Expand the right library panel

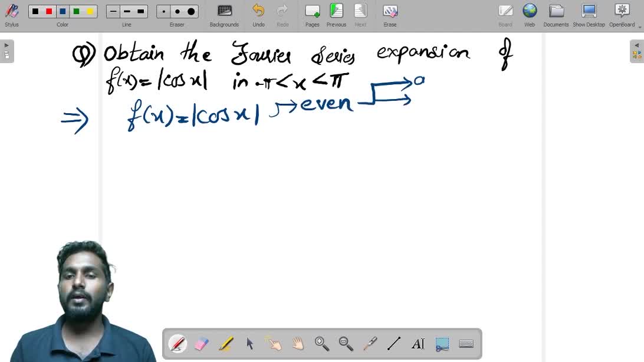[637, 51]
